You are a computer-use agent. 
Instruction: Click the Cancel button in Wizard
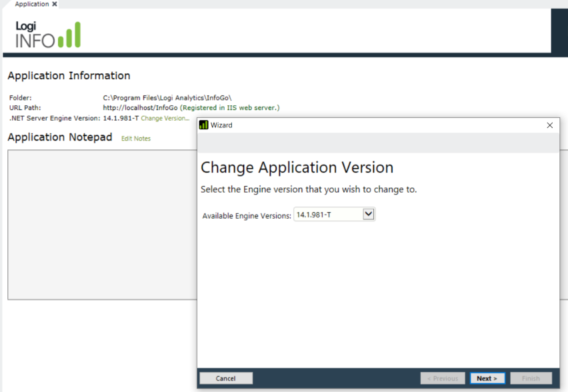tap(226, 378)
